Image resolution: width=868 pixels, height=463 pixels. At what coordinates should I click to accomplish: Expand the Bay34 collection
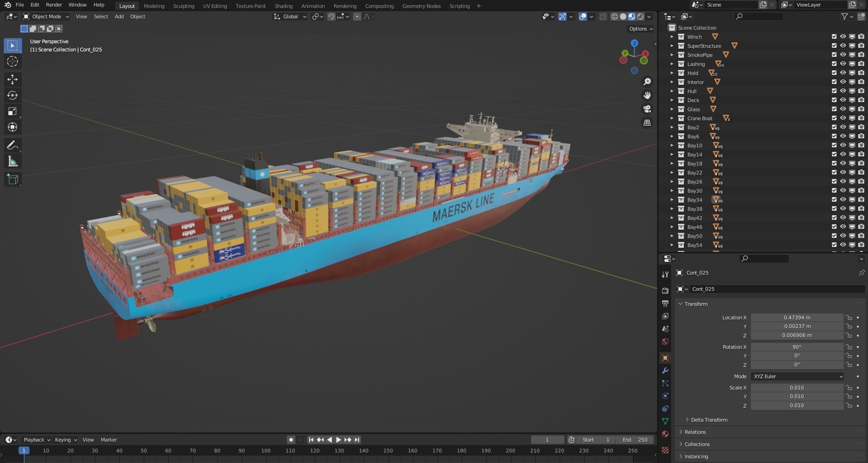pos(672,200)
